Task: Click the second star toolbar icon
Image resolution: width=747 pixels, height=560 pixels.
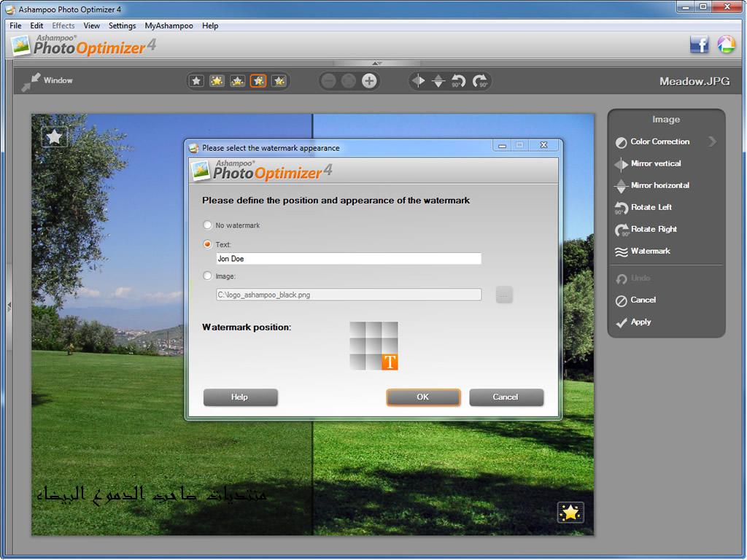Action: tap(217, 81)
